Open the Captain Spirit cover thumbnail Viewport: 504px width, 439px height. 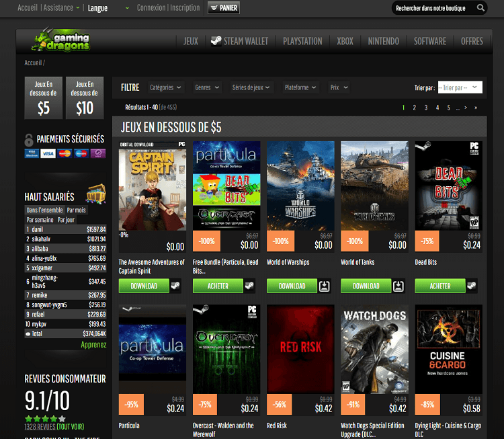[x=153, y=186]
